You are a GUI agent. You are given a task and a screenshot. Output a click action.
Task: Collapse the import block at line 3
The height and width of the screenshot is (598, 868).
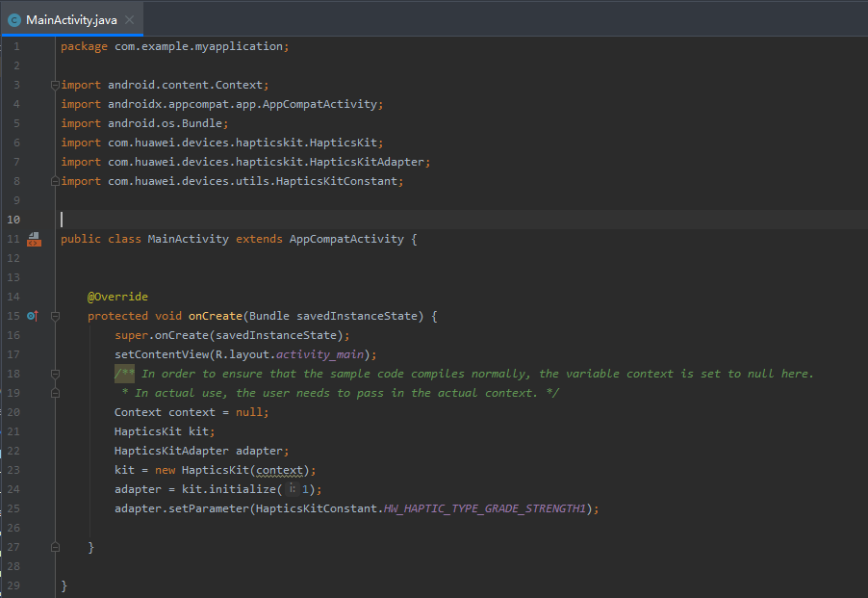tap(55, 85)
